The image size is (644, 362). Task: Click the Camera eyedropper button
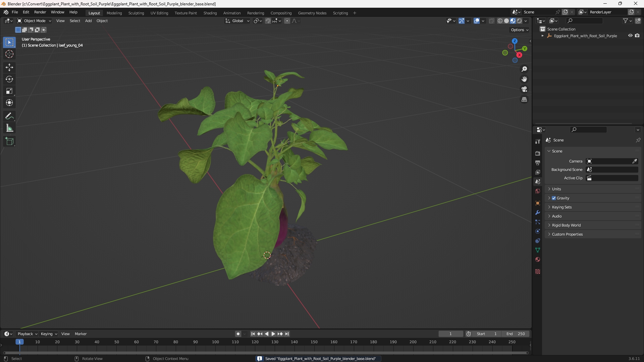pos(635,161)
